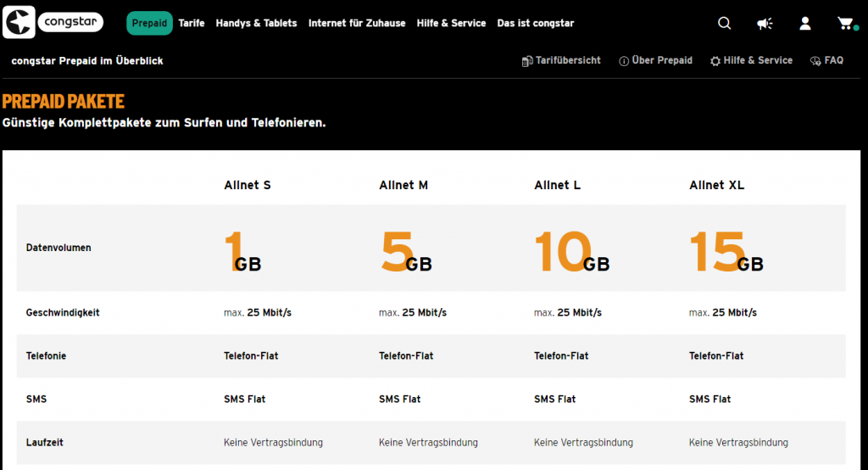Click max. 25 Mbit/s under Allnet XL
Image resolution: width=868 pixels, height=470 pixels.
(722, 312)
